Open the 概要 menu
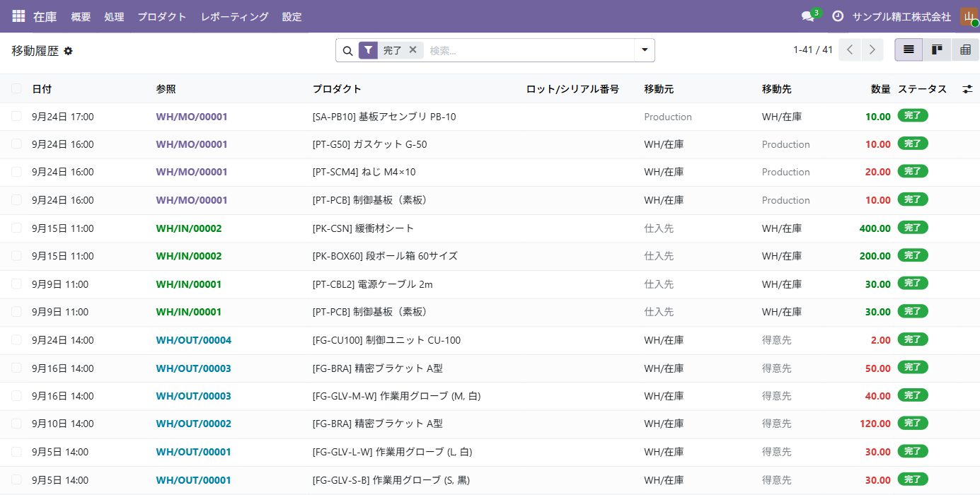 coord(81,16)
